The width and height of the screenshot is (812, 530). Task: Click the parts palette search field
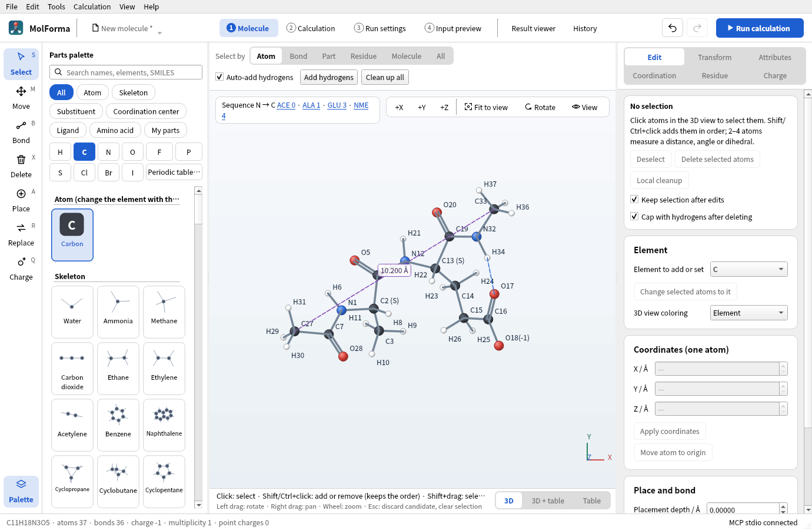126,72
